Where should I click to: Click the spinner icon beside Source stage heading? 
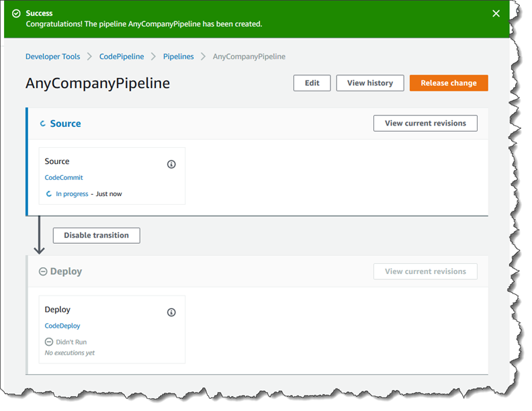click(43, 124)
